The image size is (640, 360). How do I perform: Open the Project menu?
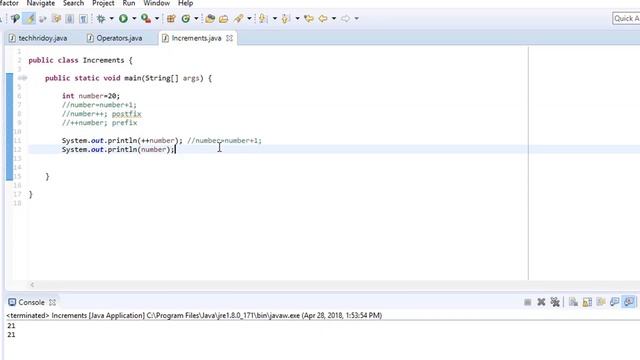(x=103, y=3)
